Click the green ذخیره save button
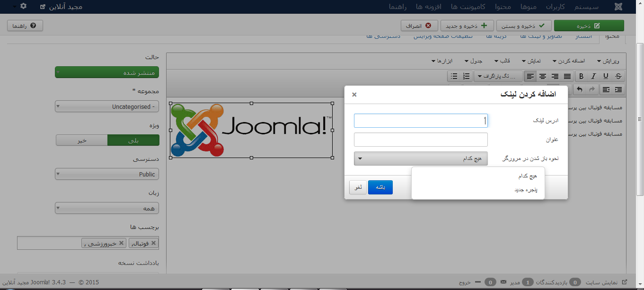644x290 pixels. pos(589,26)
